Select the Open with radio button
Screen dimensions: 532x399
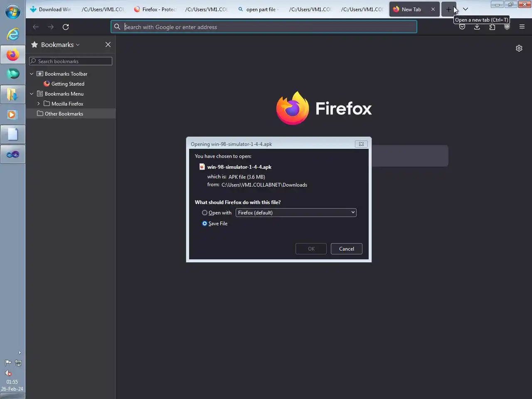204,212
